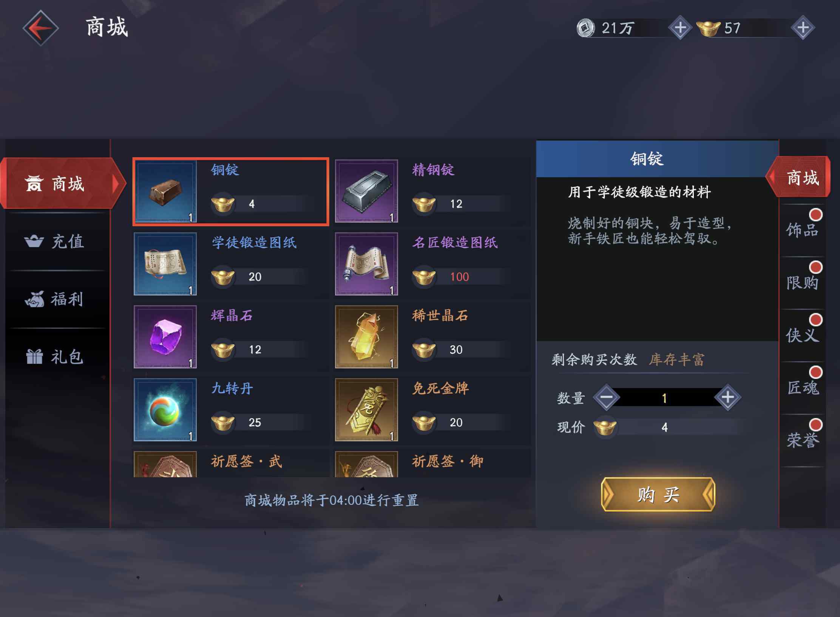Image resolution: width=840 pixels, height=617 pixels.
Task: Switch to the 限购 limited purchase tab
Action: 802,282
